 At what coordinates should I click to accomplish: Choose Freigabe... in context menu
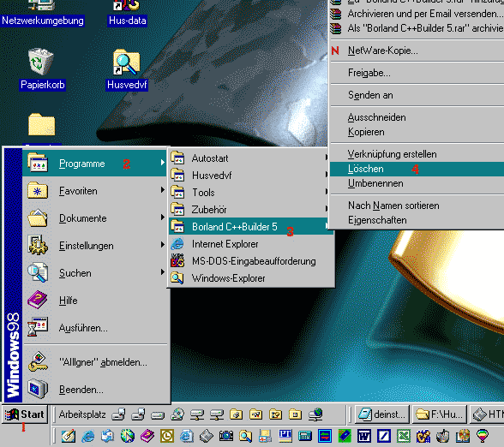point(417,73)
